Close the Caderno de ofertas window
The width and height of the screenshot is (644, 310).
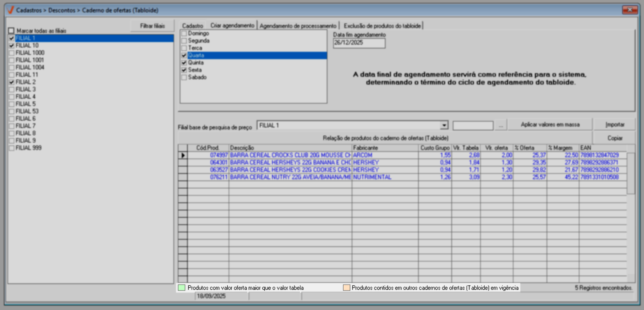click(630, 10)
